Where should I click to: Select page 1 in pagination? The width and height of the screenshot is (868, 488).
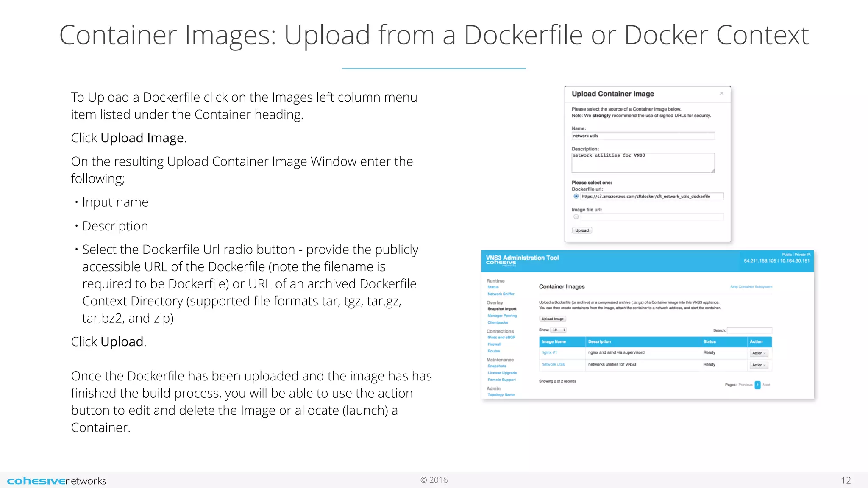[x=758, y=385]
